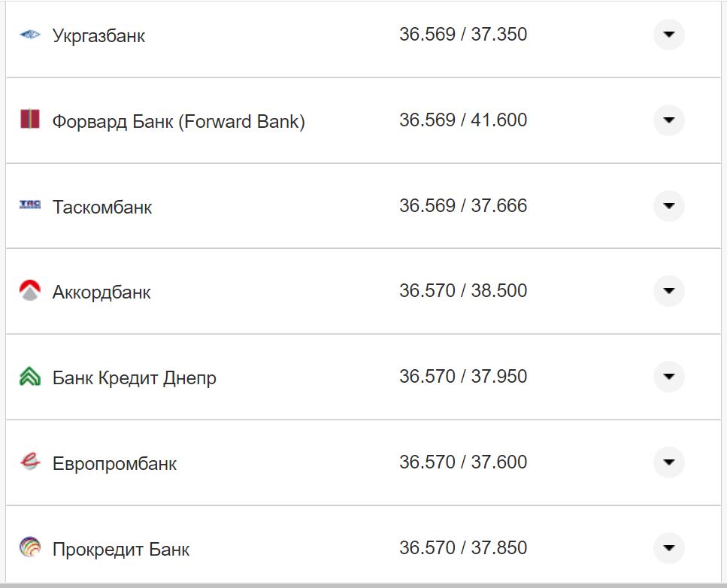
Task: Open the Банк Кредит Днепр expander
Action: tap(668, 376)
